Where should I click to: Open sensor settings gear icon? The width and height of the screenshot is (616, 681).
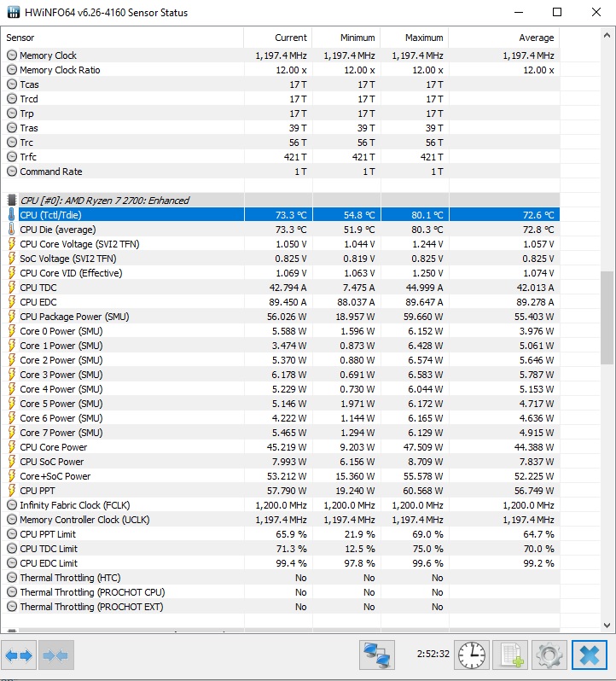click(549, 655)
